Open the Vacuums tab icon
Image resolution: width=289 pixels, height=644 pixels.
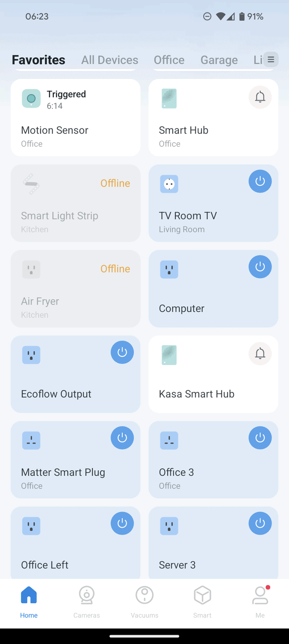point(144,596)
